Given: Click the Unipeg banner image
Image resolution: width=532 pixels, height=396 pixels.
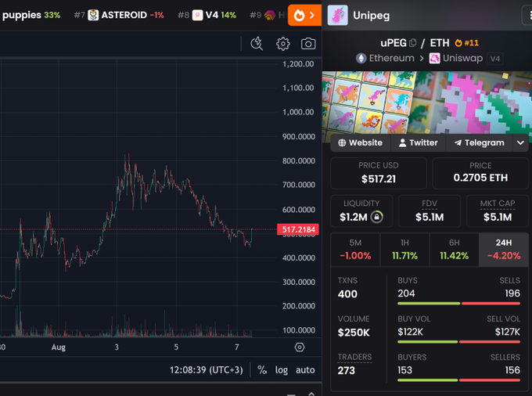Looking at the screenshot, I should click(427, 103).
